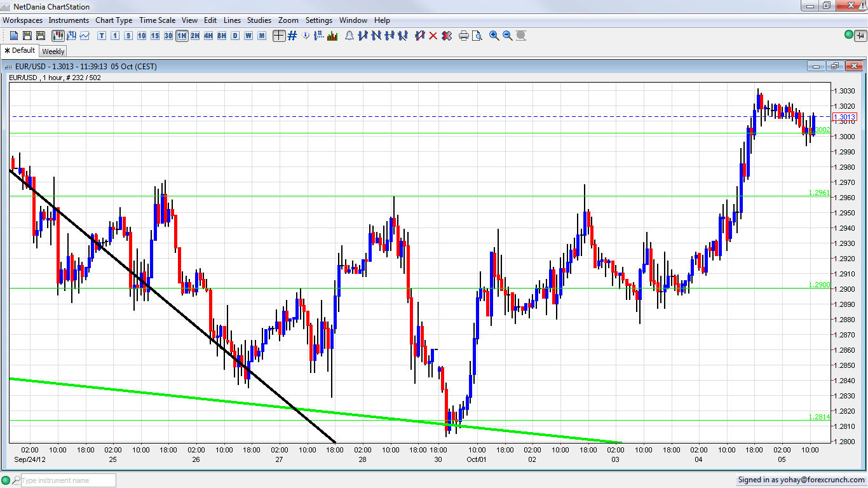
Task: Open the Chart Type menu
Action: tap(114, 20)
